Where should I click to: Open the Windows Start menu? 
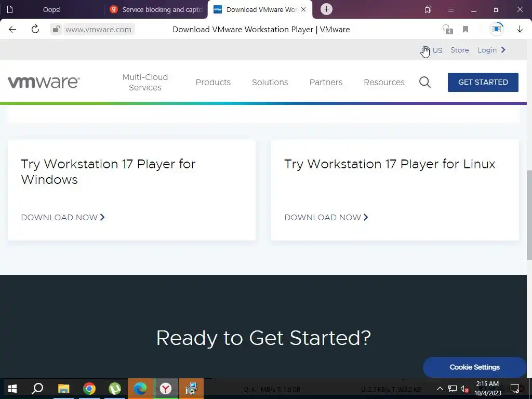click(x=12, y=389)
